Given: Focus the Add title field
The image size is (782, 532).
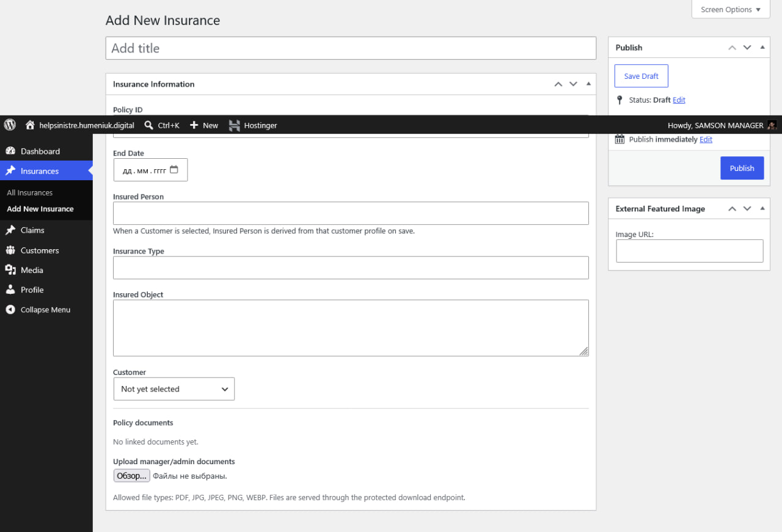Looking at the screenshot, I should pyautogui.click(x=351, y=48).
